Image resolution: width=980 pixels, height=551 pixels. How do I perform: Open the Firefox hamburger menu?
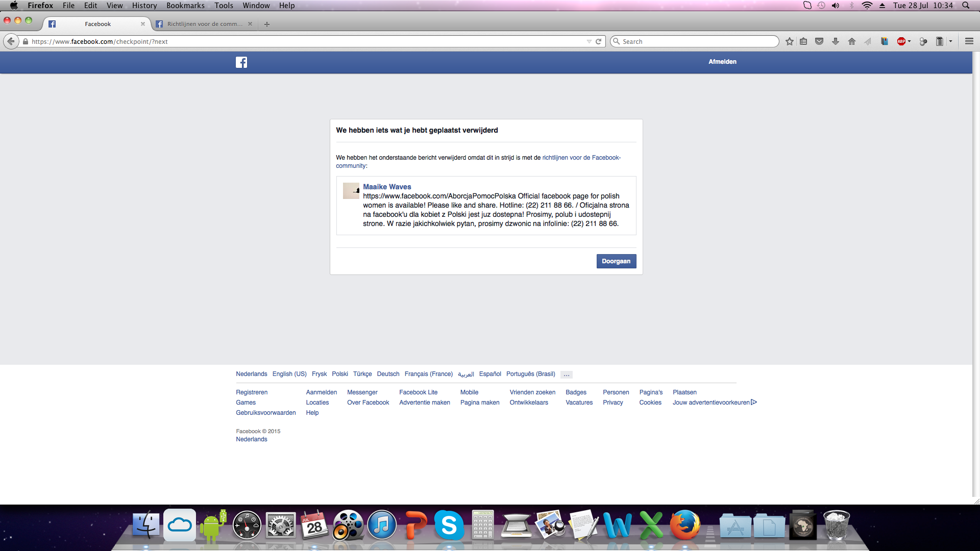pos(969,41)
